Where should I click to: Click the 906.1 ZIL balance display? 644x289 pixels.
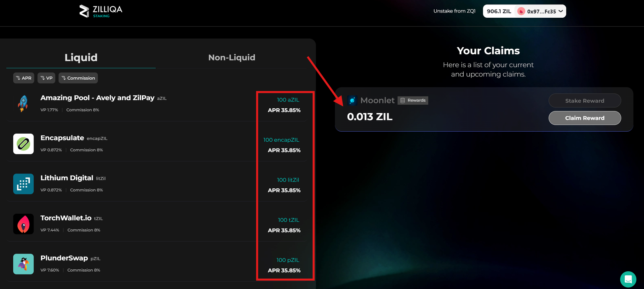pyautogui.click(x=499, y=11)
